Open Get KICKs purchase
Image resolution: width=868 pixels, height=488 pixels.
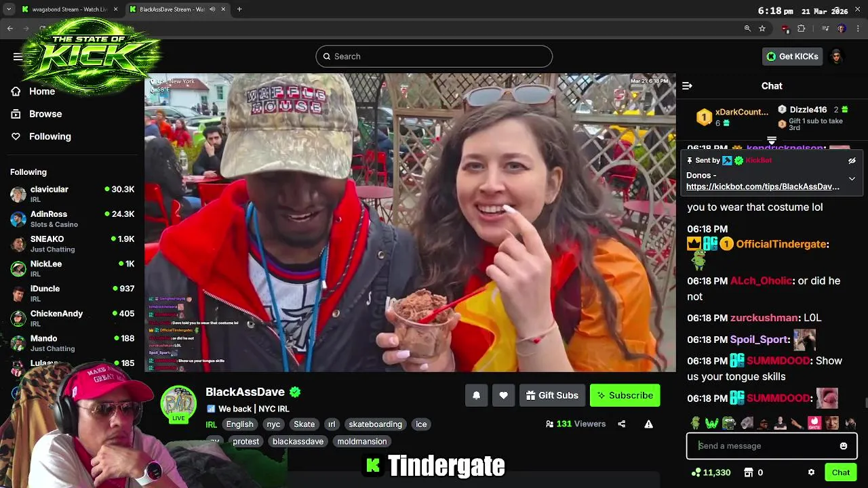(x=792, y=56)
